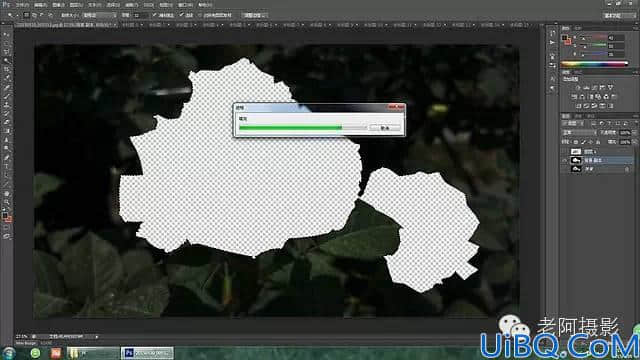Open the second menu in the menu bar
The height and width of the screenshot is (360, 640).
pos(40,5)
